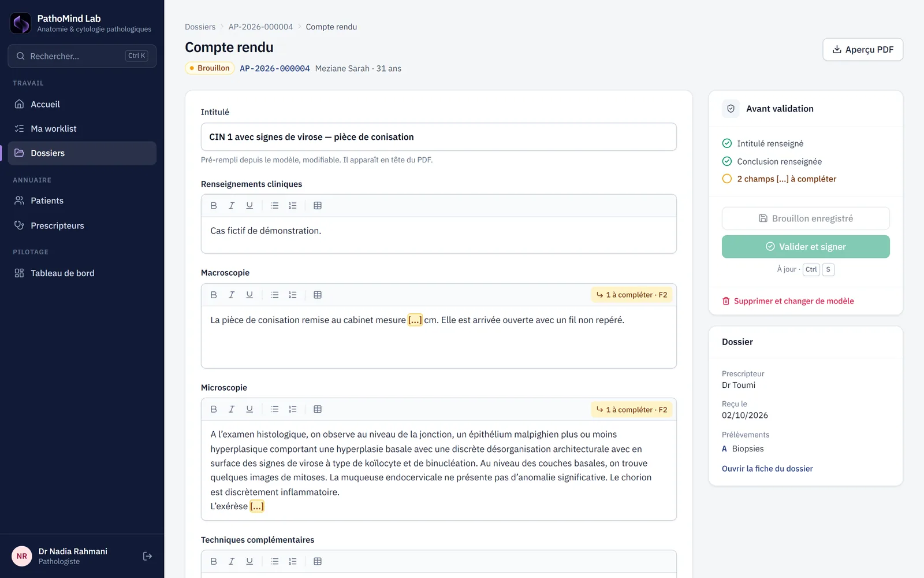Toggle underline in Microscopie toolbar
Image resolution: width=924 pixels, height=578 pixels.
coord(249,409)
